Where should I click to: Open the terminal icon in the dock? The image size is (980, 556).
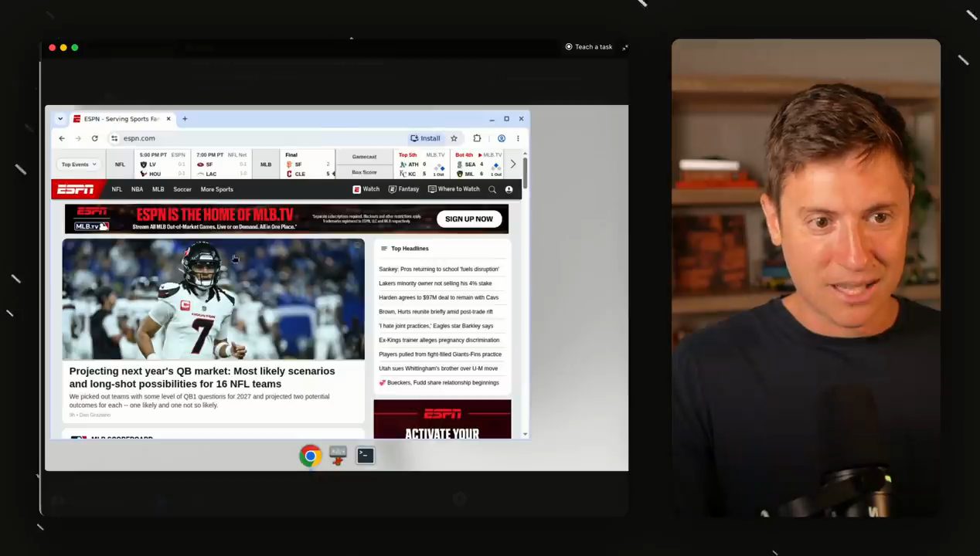[366, 456]
